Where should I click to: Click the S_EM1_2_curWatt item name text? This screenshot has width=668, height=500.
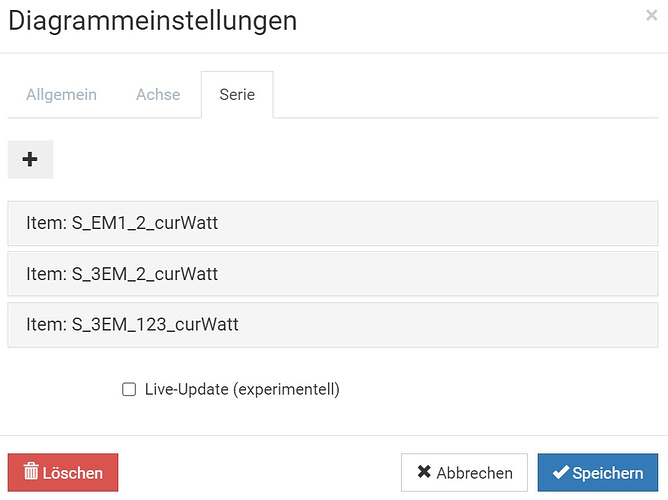coord(144,223)
